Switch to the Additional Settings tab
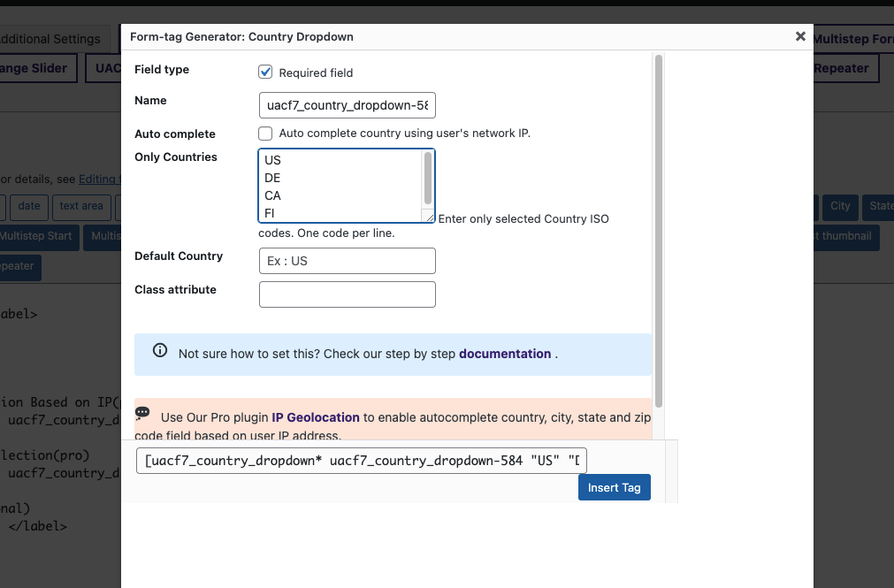894x588 pixels. pyautogui.click(x=50, y=39)
